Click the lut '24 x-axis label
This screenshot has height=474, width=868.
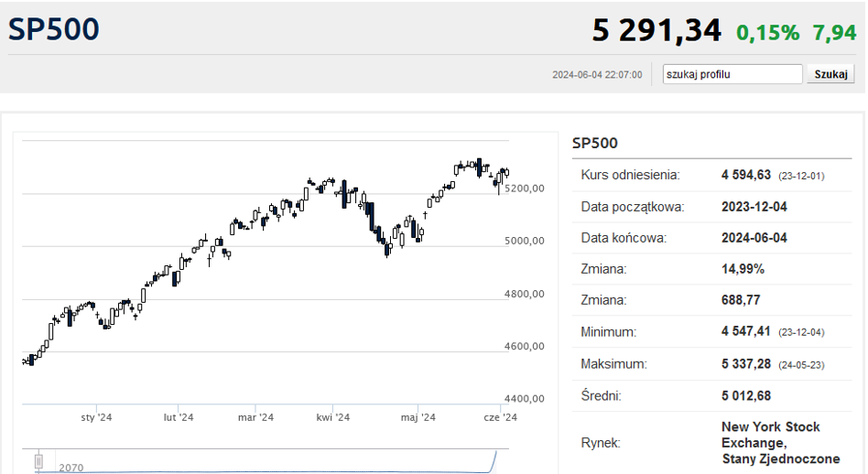point(179,417)
